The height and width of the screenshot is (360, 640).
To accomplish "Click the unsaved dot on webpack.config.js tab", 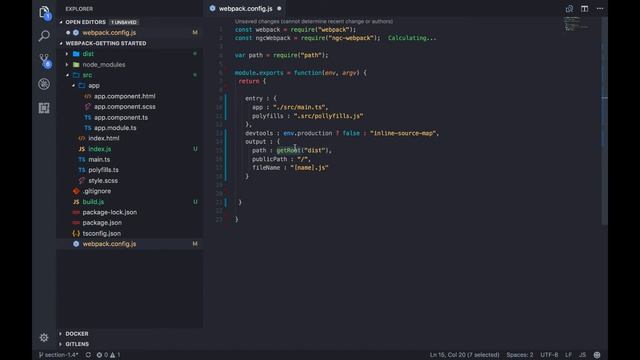I will pos(279,9).
